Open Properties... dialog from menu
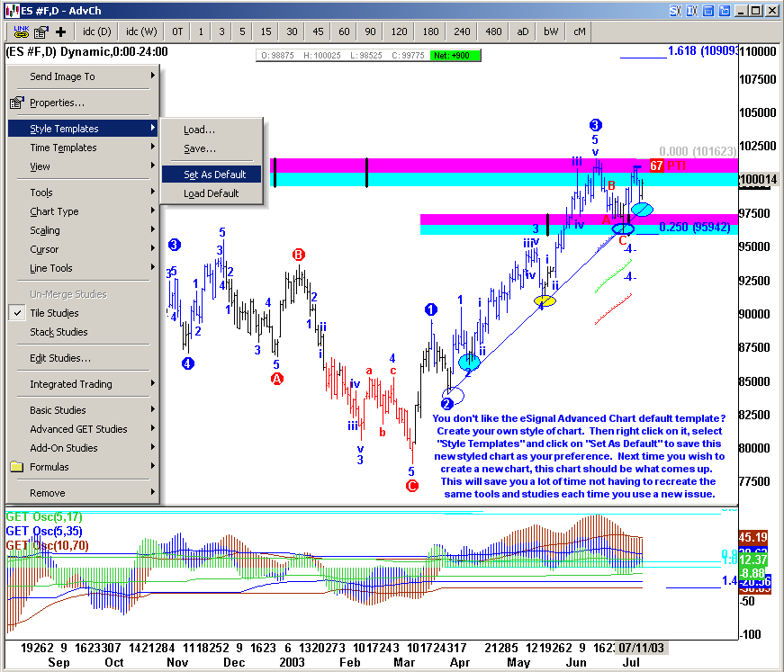Image resolution: width=784 pixels, height=672 pixels. point(83,103)
